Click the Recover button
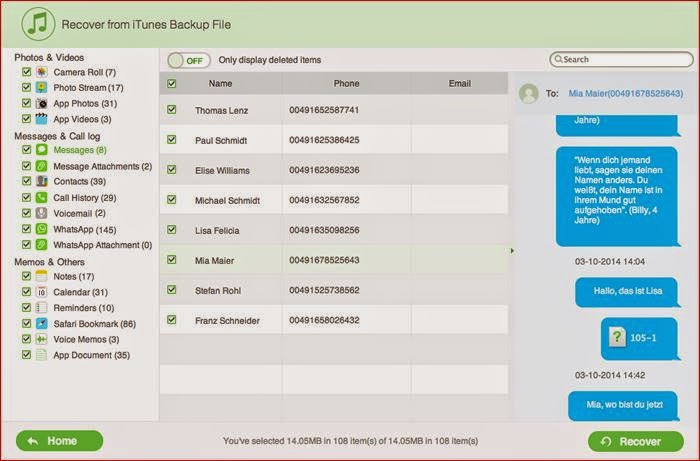 [x=636, y=441]
